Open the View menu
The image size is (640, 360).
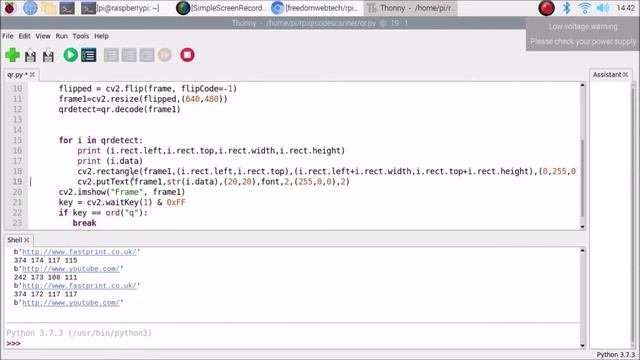point(43,36)
